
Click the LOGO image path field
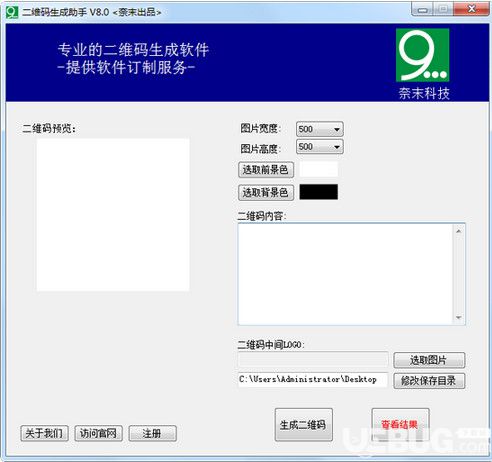tap(313, 360)
